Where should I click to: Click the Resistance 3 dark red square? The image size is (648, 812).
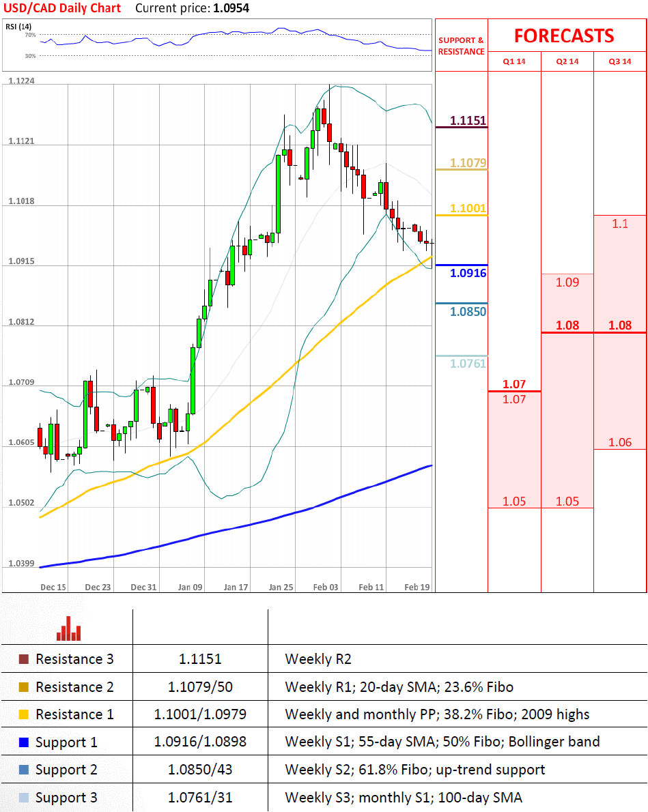click(x=23, y=659)
